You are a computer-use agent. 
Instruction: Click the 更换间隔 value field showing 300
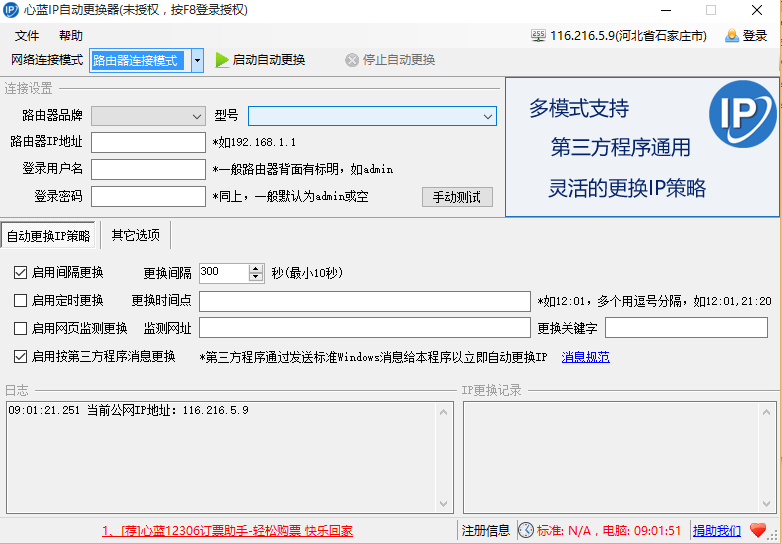click(224, 273)
